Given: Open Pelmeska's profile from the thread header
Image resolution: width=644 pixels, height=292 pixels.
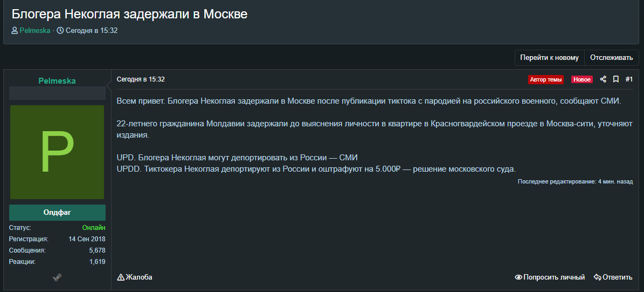Looking at the screenshot, I should [x=35, y=31].
